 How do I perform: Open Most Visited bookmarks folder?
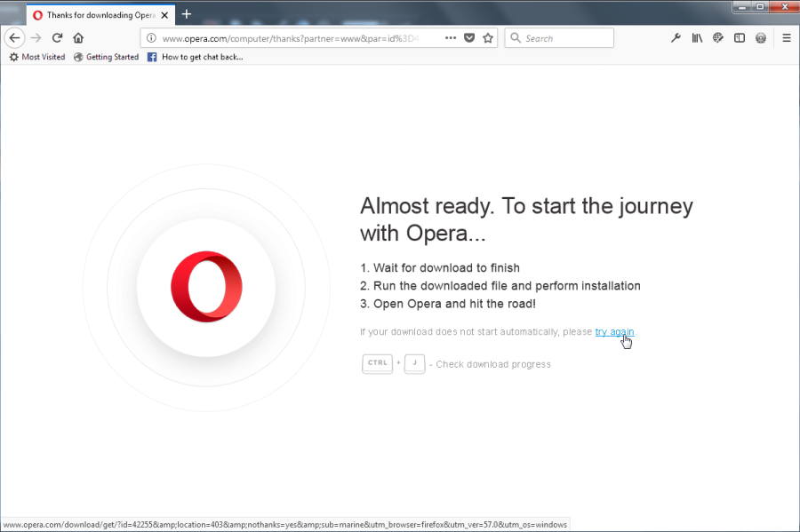(37, 57)
